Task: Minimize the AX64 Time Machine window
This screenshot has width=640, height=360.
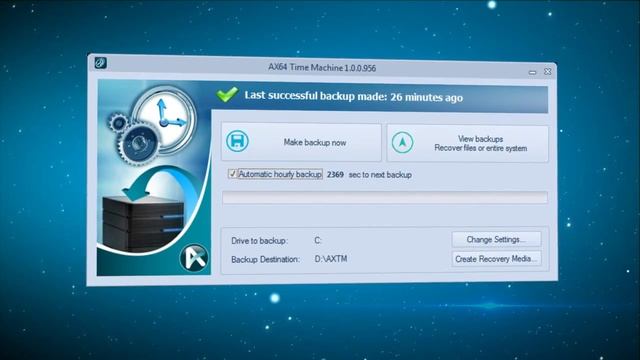Action: click(532, 72)
